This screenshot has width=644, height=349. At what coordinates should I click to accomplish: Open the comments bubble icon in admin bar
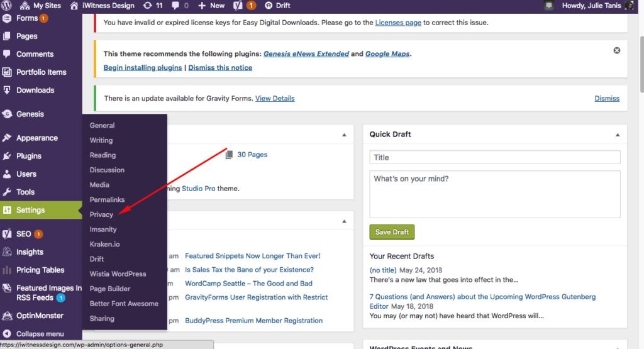click(175, 6)
